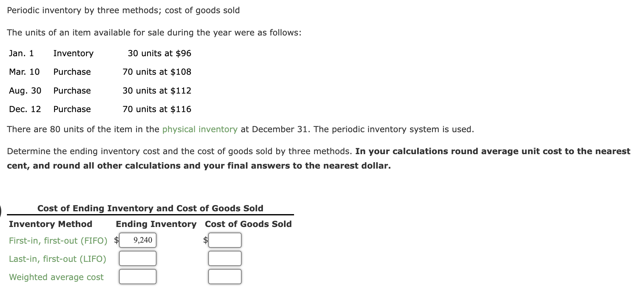This screenshot has height=297, width=644.
Task: Click the Mar. 10 Purchase 70 units row
Action: click(x=100, y=72)
